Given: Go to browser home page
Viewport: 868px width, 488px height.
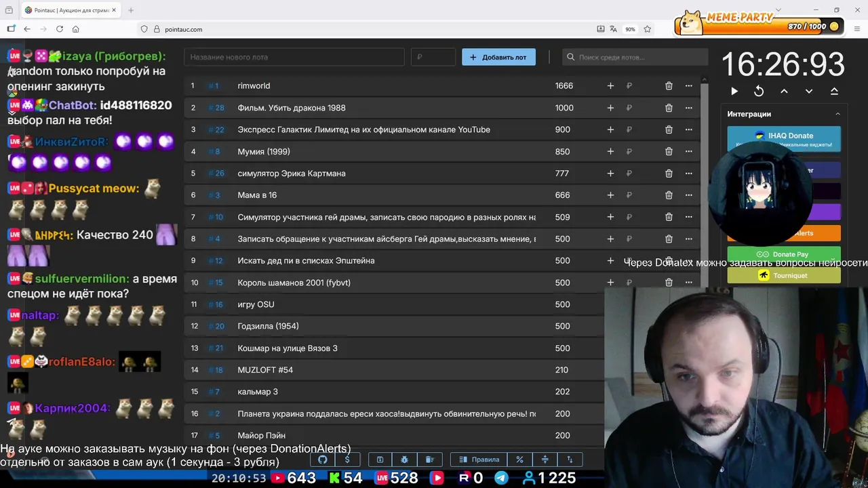Looking at the screenshot, I should pos(76,29).
